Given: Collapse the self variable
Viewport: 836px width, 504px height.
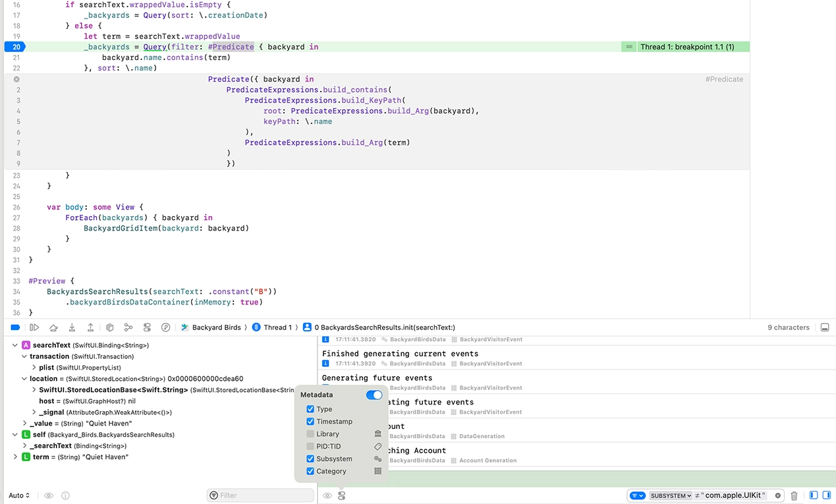Looking at the screenshot, I should (x=15, y=435).
